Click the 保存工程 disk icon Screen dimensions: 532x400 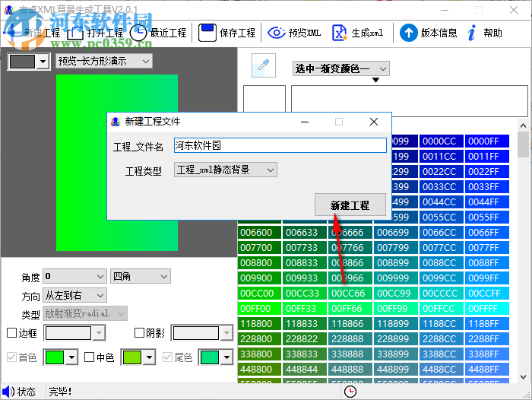point(207,33)
